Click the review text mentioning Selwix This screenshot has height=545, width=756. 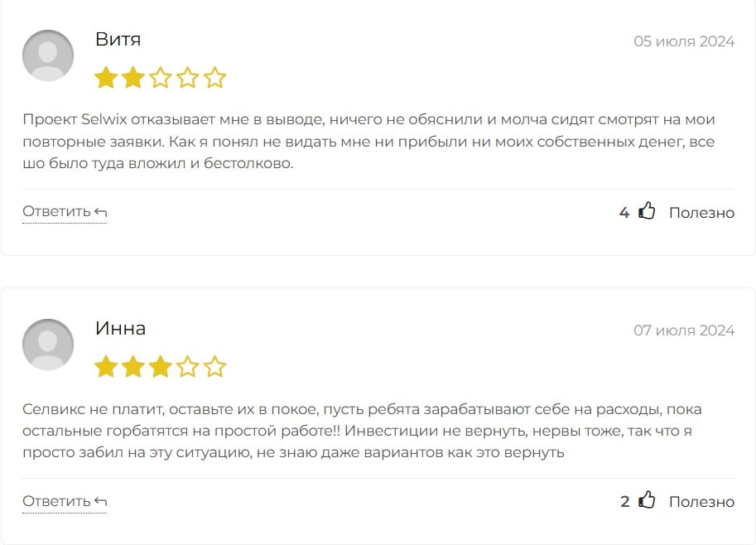tap(368, 142)
